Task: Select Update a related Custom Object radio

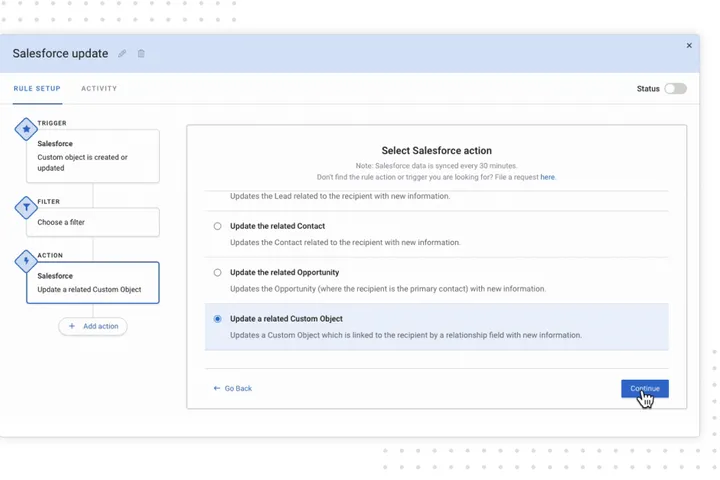Action: (x=217, y=319)
